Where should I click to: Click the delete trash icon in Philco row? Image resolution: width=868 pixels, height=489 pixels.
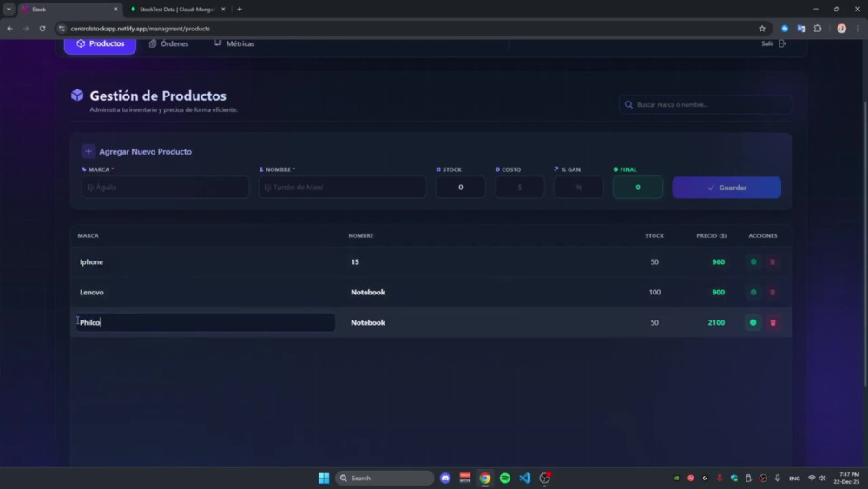[x=773, y=322]
